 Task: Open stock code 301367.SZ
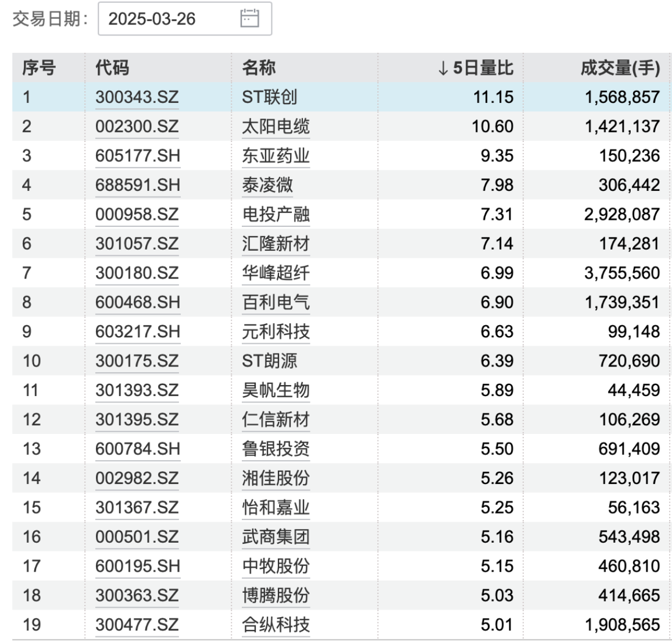[137, 508]
